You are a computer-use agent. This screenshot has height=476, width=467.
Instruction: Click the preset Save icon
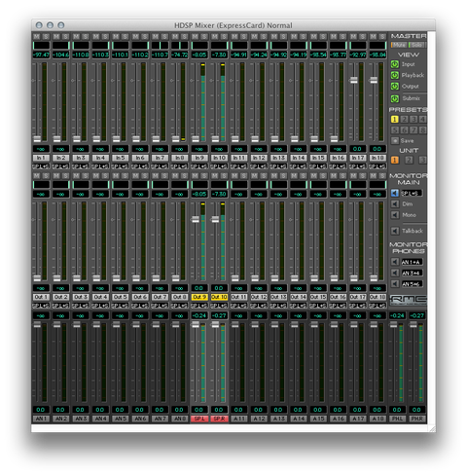click(x=395, y=141)
